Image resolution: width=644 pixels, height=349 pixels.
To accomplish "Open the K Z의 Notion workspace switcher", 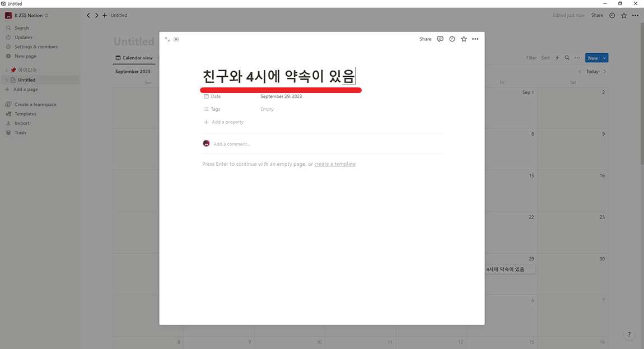I will coord(27,15).
